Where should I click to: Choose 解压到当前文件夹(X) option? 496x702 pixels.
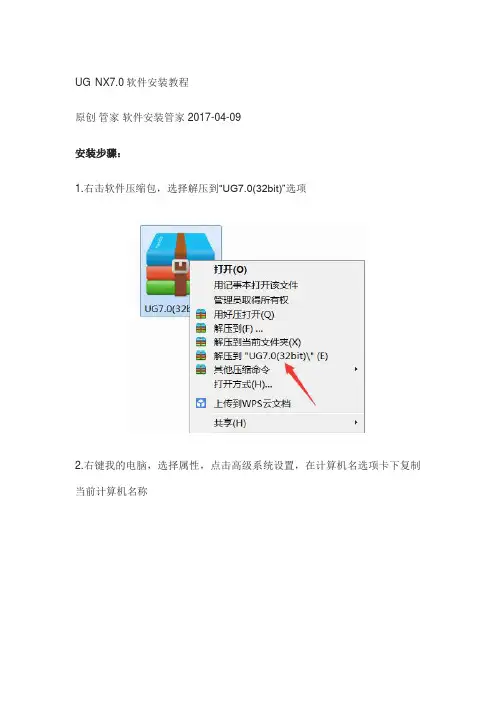[257, 342]
